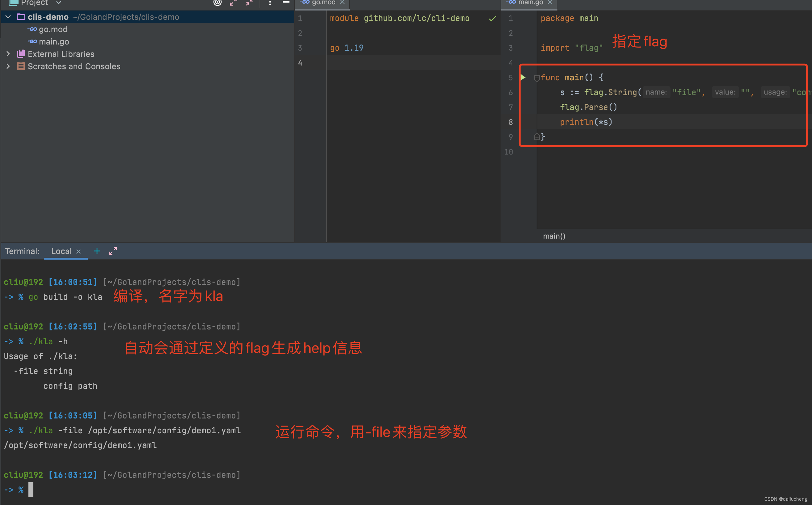Click the main() breadcrumb below the editor
812x505 pixels.
tap(554, 236)
